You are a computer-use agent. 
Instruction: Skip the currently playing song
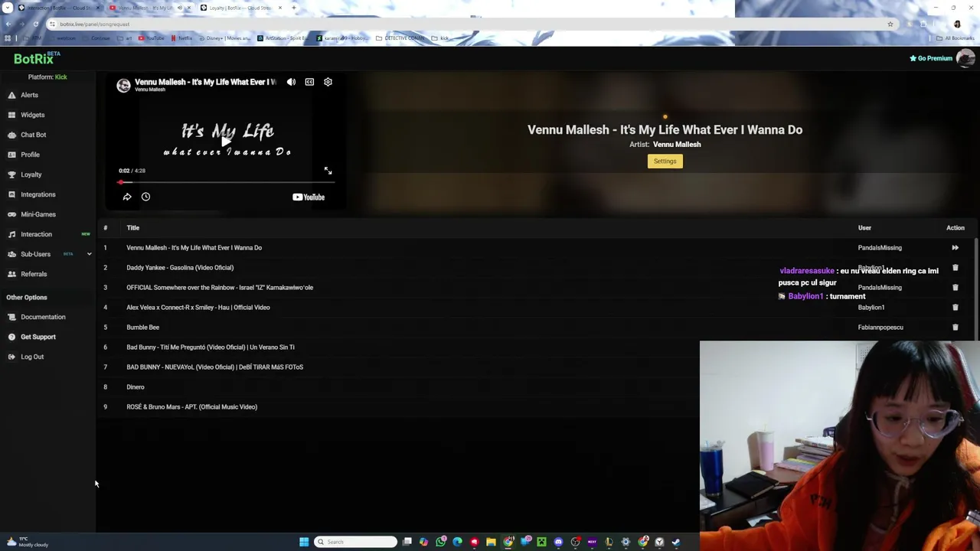tap(955, 248)
